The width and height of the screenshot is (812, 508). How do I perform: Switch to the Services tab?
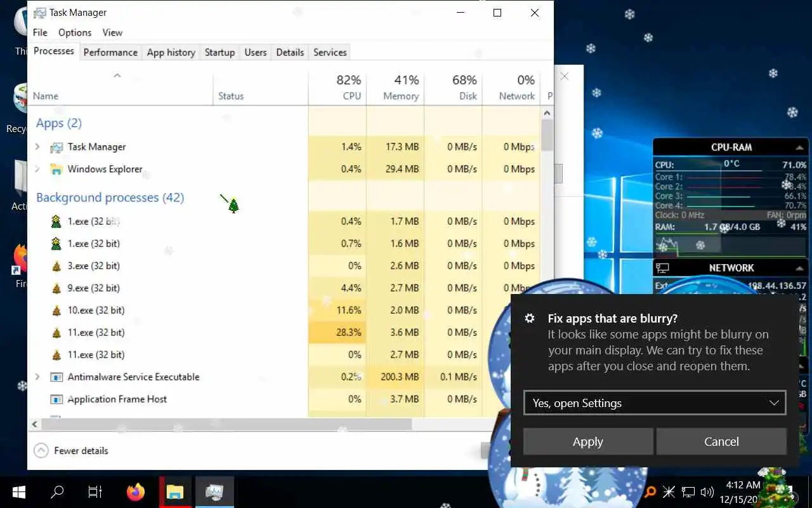pyautogui.click(x=330, y=53)
